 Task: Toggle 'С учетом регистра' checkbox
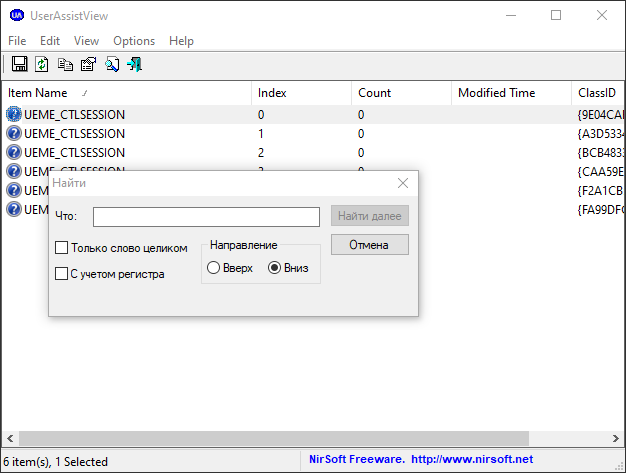[62, 273]
